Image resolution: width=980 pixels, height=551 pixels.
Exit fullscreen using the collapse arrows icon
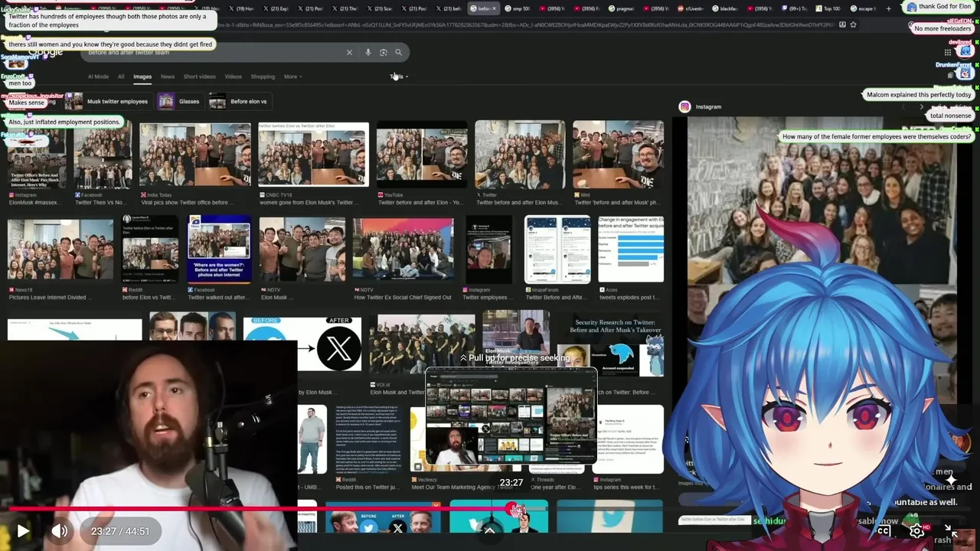tap(949, 530)
